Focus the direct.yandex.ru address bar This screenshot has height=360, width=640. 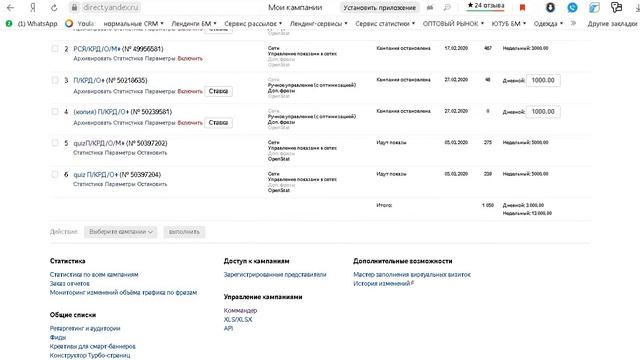pos(111,7)
